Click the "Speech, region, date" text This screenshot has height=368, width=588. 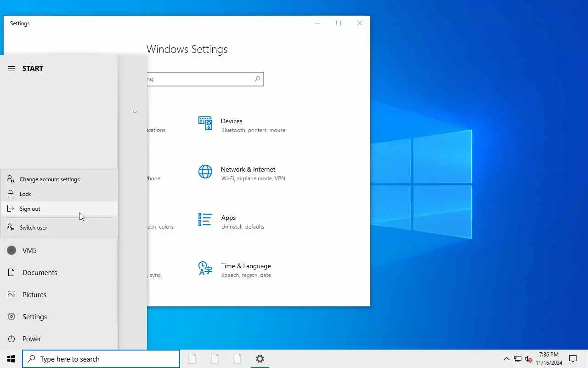pyautogui.click(x=246, y=275)
